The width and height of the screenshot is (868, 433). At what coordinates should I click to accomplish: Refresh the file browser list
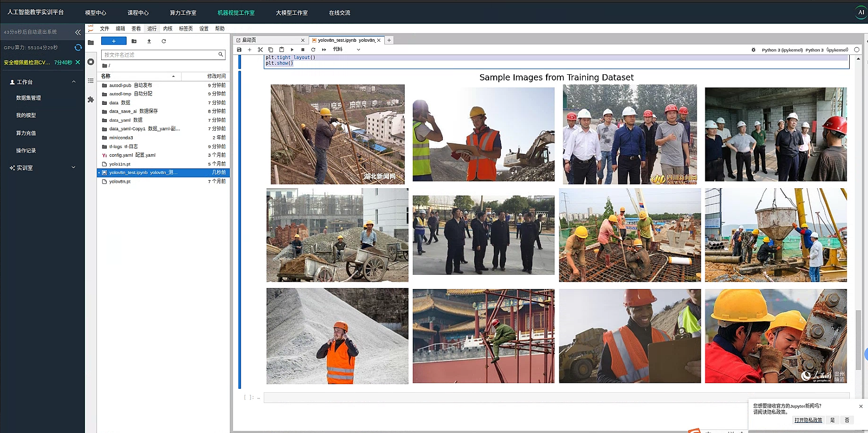(x=164, y=41)
